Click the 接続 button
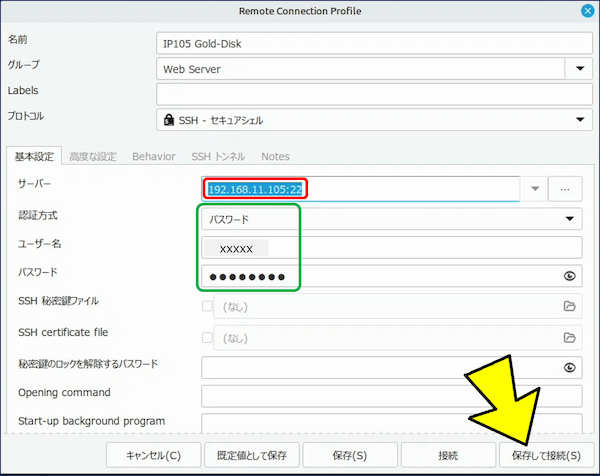 pos(448,455)
